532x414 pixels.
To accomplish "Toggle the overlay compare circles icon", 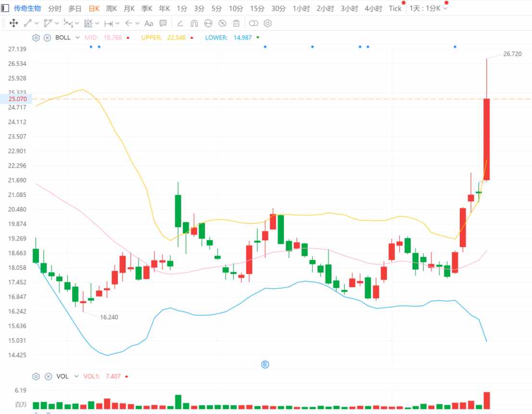I will point(253,23).
